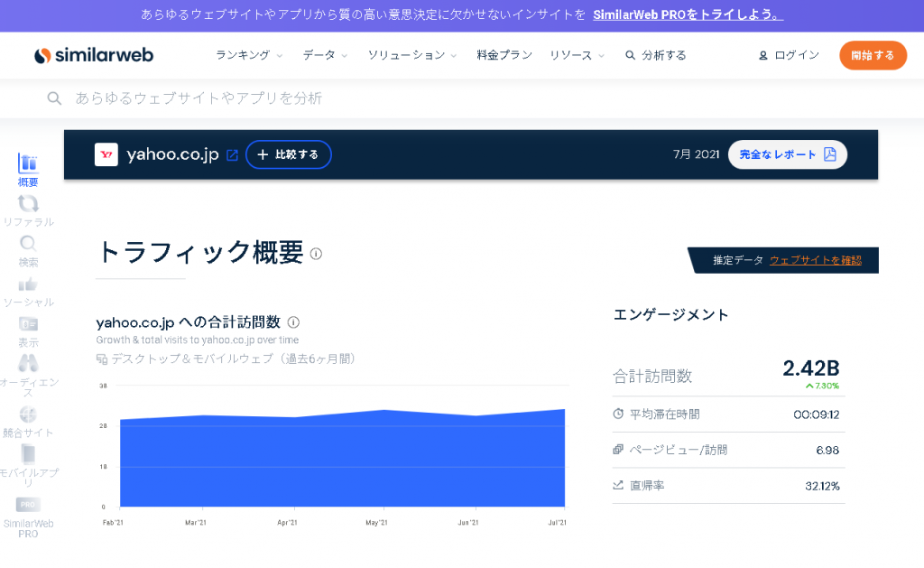Click the bounce icon beside 直帰率

618,485
